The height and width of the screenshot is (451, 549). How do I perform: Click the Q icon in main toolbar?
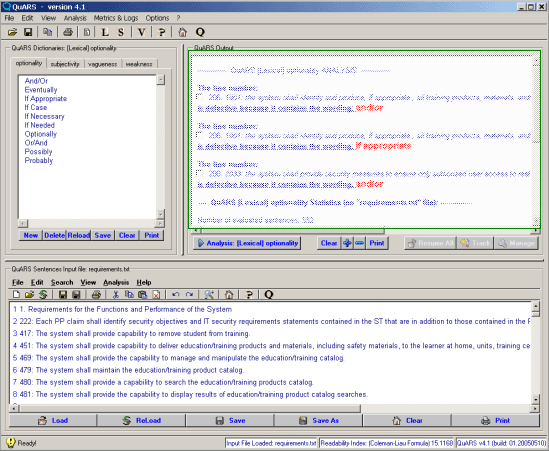(x=200, y=33)
